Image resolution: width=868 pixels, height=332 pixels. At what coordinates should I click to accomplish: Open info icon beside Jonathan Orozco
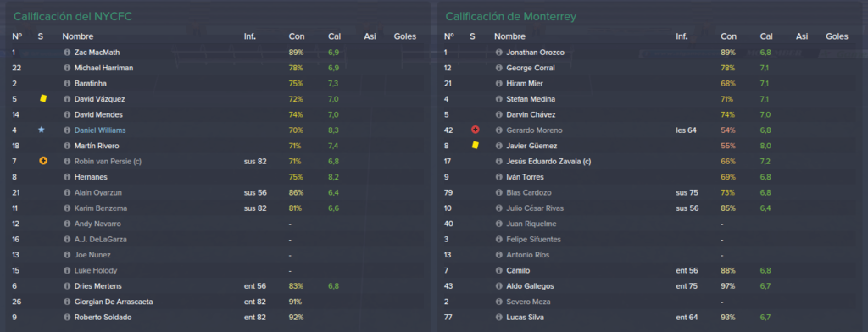tap(498, 53)
